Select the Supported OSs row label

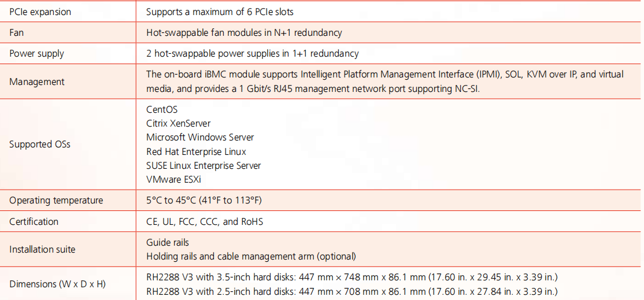coord(39,145)
